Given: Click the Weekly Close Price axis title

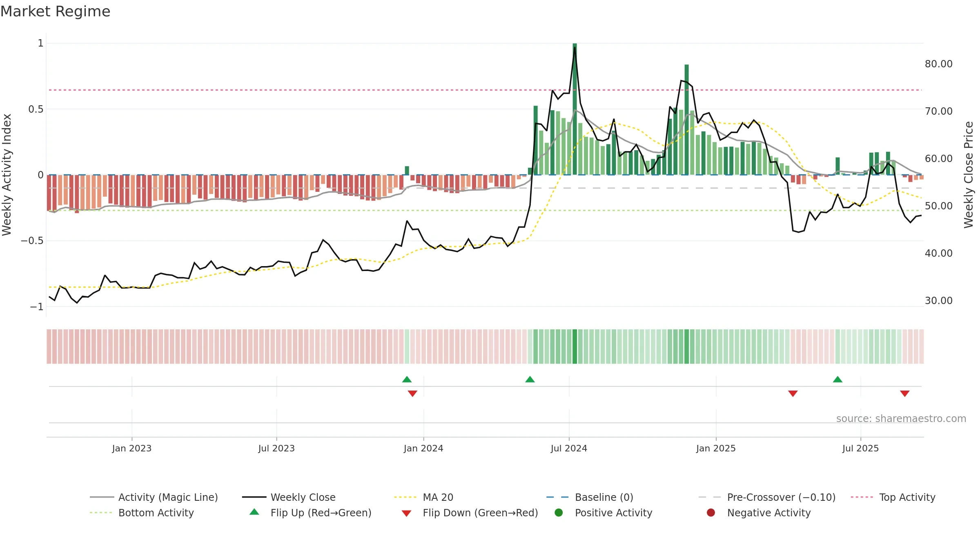Looking at the screenshot, I should (x=969, y=175).
